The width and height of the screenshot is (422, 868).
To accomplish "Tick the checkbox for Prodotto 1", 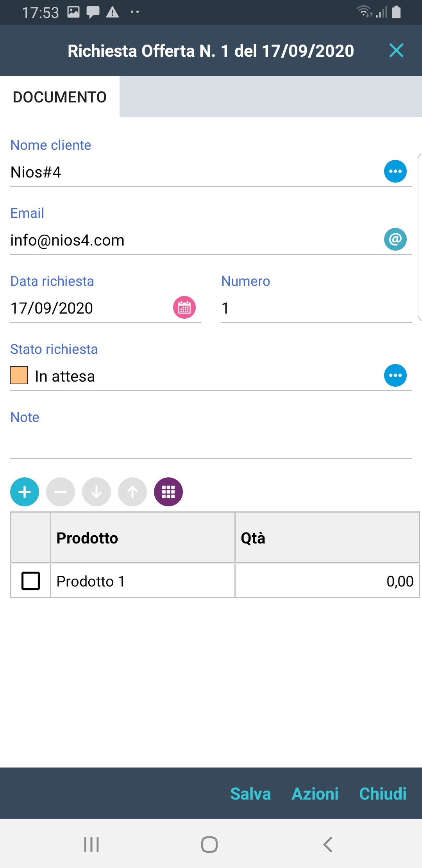I will (31, 581).
